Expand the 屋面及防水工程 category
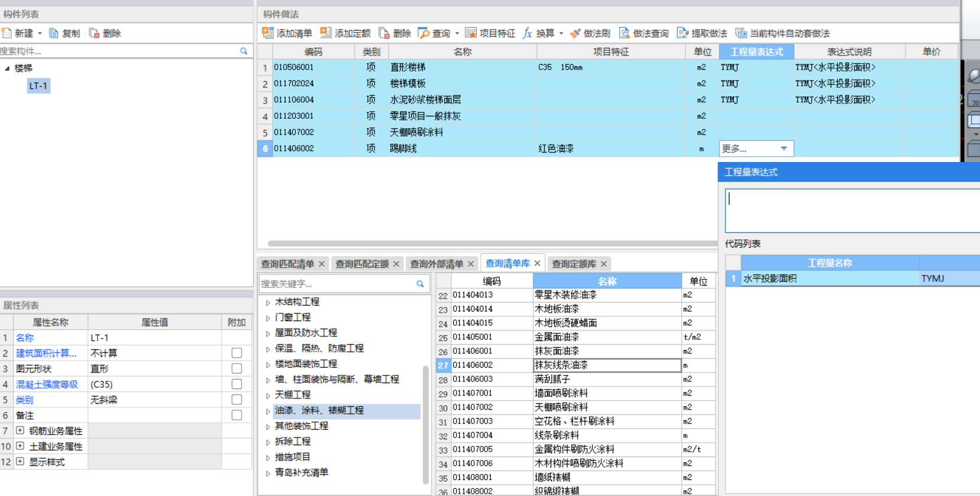The height and width of the screenshot is (496, 980). (x=268, y=333)
